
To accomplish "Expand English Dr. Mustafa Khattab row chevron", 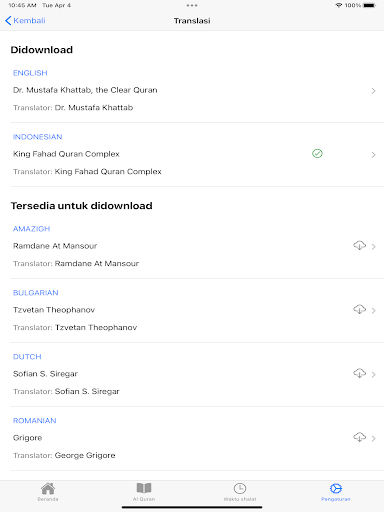I will [373, 91].
